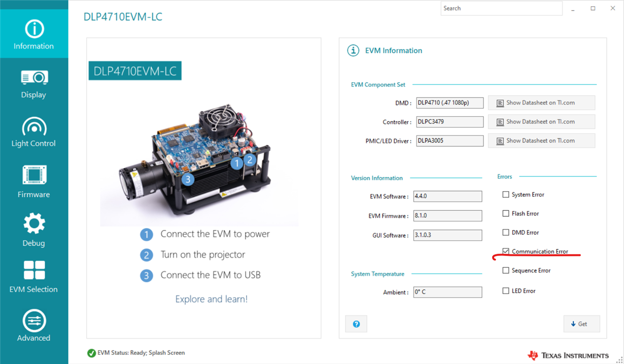The image size is (624, 364).
Task: Click the PMIC/LED Driver field DLPA3005
Action: tap(449, 140)
